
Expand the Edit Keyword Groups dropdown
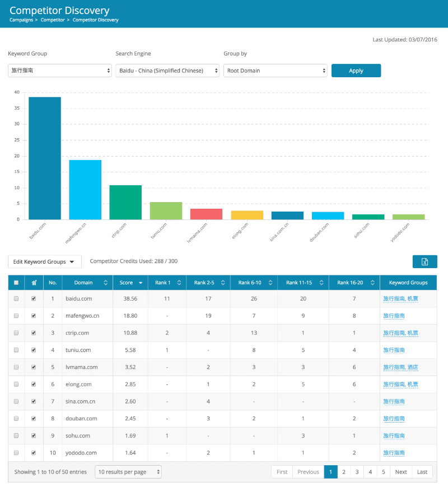tap(44, 261)
